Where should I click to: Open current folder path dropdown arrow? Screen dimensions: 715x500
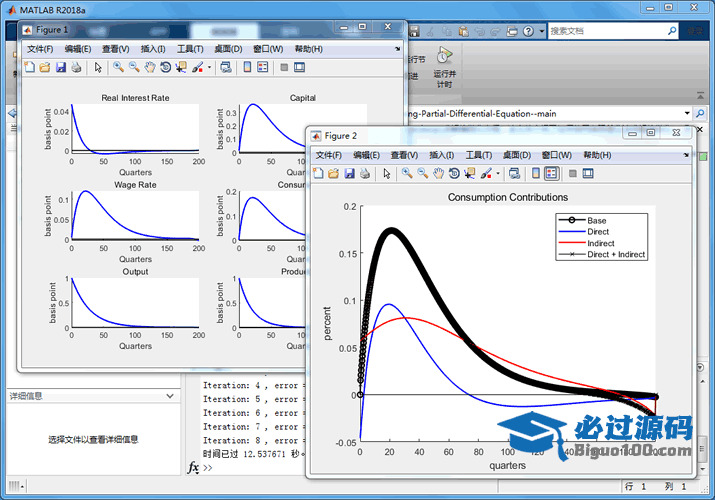pos(687,113)
